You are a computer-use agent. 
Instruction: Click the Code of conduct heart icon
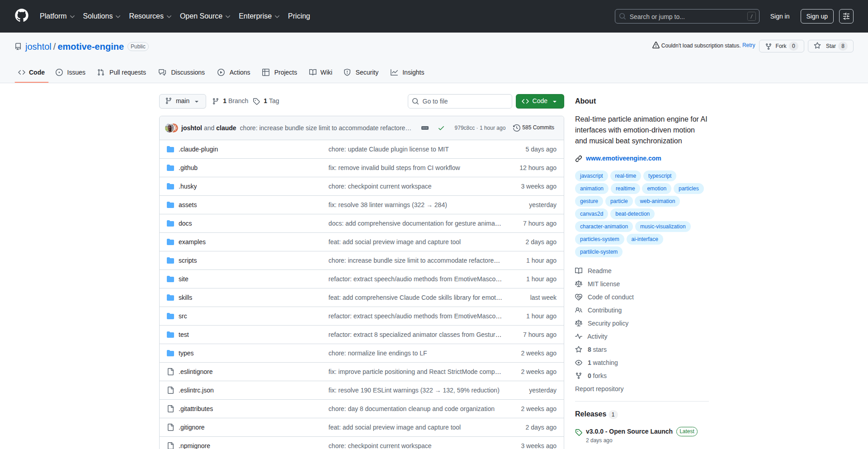pos(579,297)
